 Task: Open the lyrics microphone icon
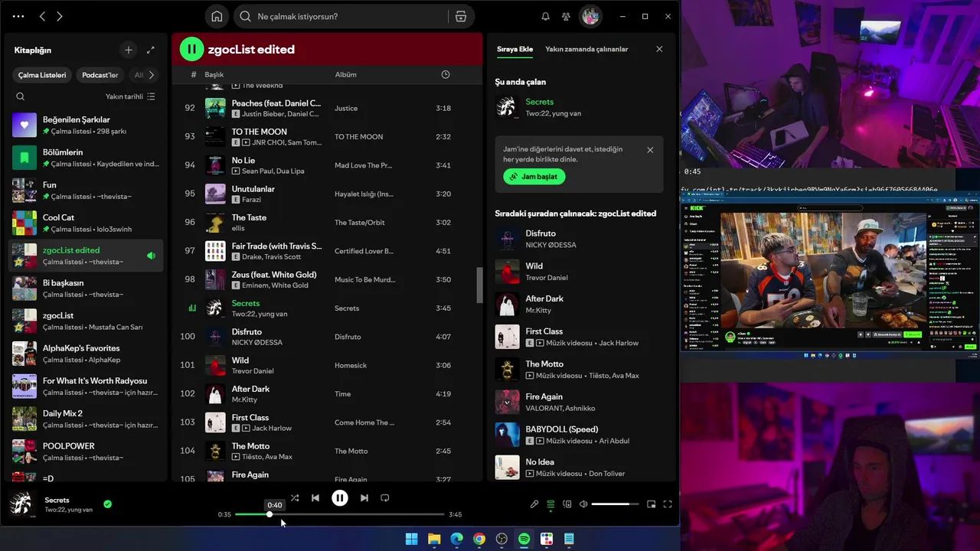pyautogui.click(x=534, y=504)
